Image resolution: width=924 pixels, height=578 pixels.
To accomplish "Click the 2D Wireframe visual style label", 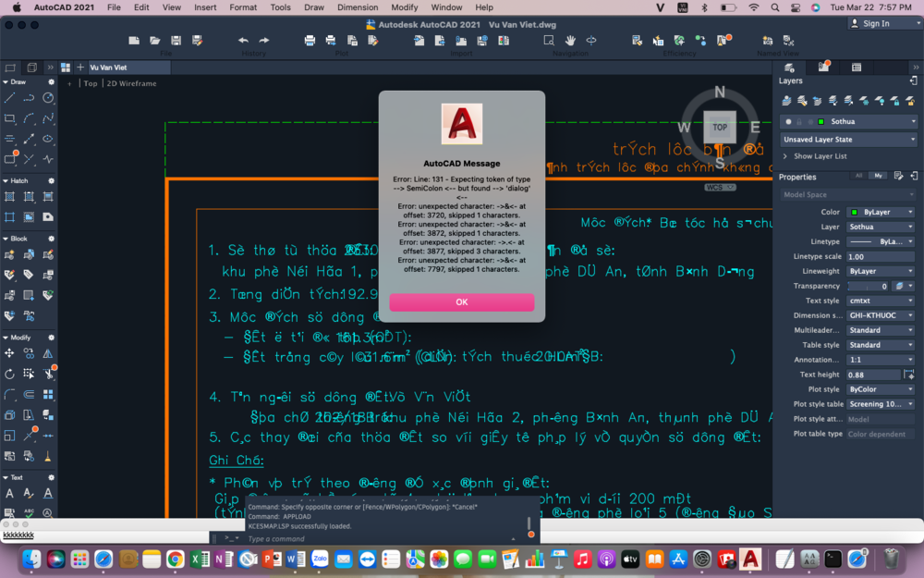I will (x=131, y=84).
